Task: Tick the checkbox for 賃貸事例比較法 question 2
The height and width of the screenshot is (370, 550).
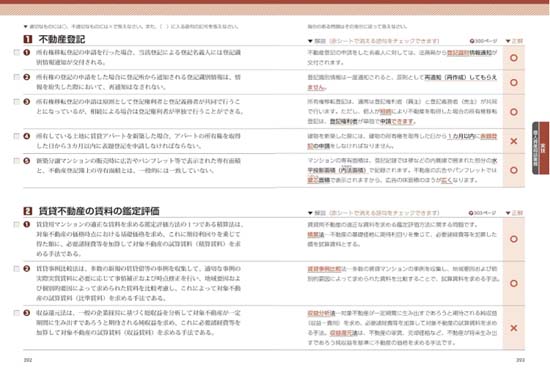Action: coord(16,269)
